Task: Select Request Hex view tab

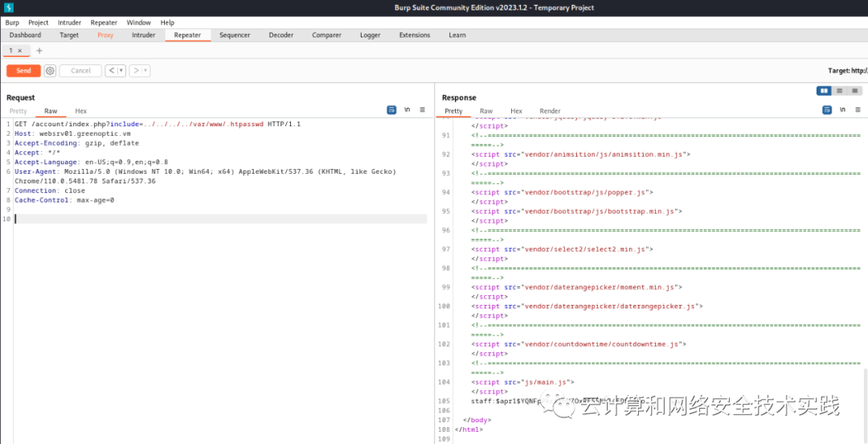Action: coord(81,111)
